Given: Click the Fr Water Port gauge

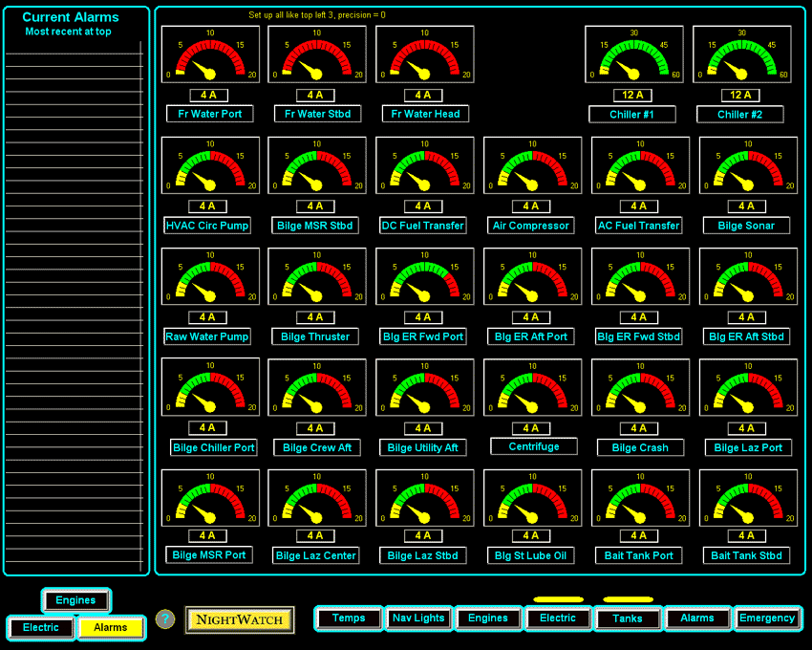Looking at the screenshot, I should point(210,54).
